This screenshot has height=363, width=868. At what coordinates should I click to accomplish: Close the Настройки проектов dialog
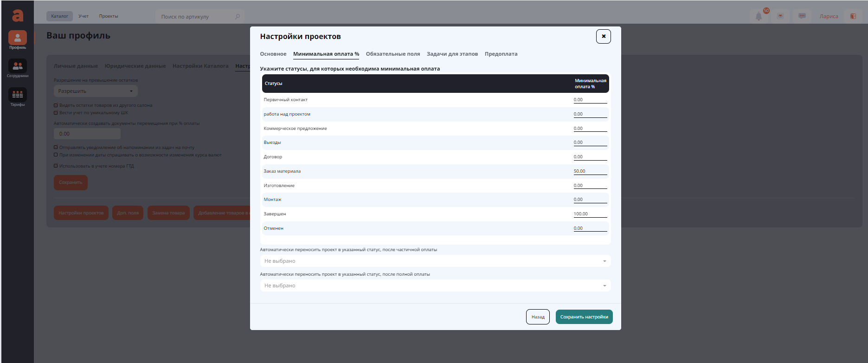[x=603, y=36]
